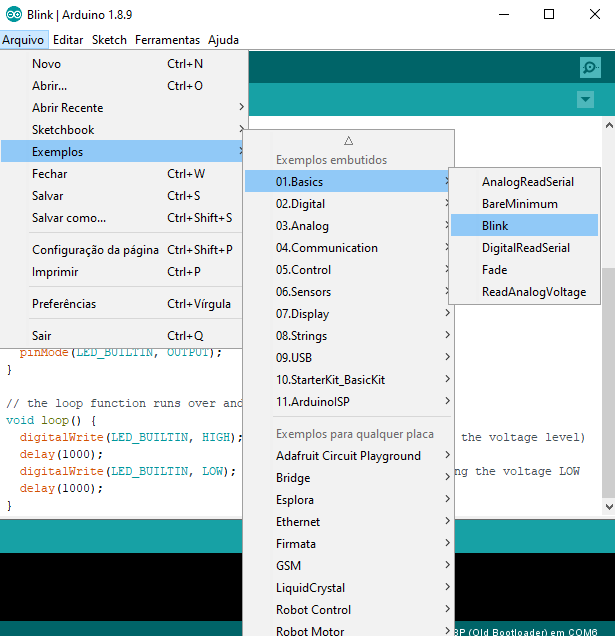The height and width of the screenshot is (636, 615).
Task: Maximize the Arduino window
Action: click(x=548, y=15)
